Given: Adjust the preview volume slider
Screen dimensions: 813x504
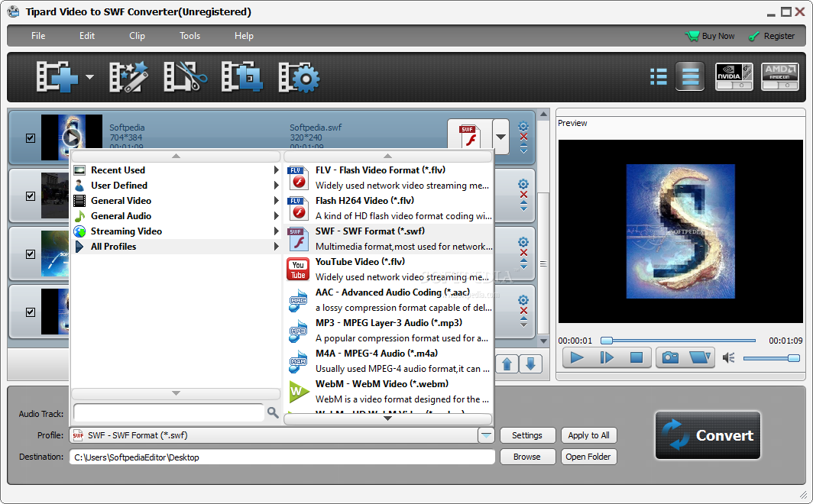Looking at the screenshot, I should [772, 358].
